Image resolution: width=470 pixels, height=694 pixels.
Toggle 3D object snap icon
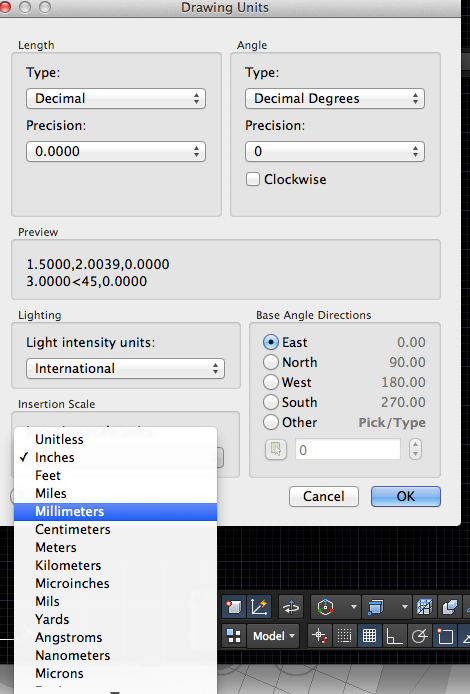(x=234, y=607)
